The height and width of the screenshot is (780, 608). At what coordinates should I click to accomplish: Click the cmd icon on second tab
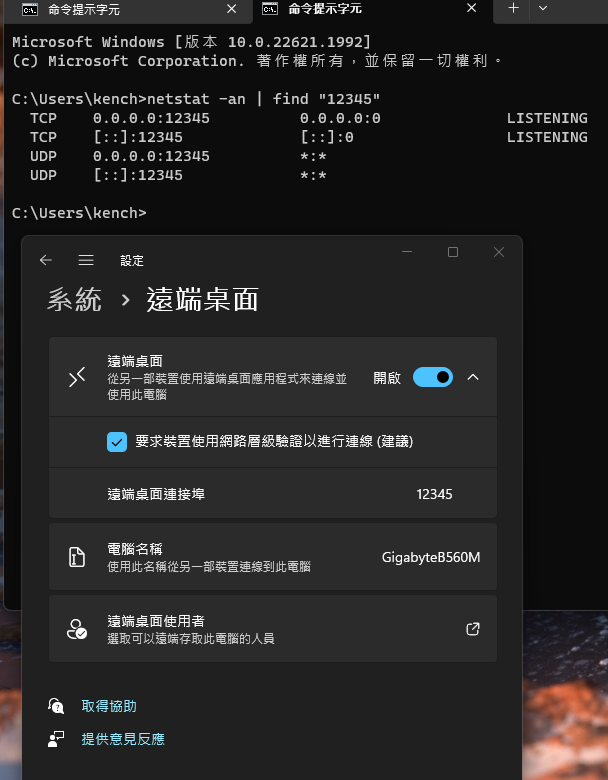(x=270, y=8)
